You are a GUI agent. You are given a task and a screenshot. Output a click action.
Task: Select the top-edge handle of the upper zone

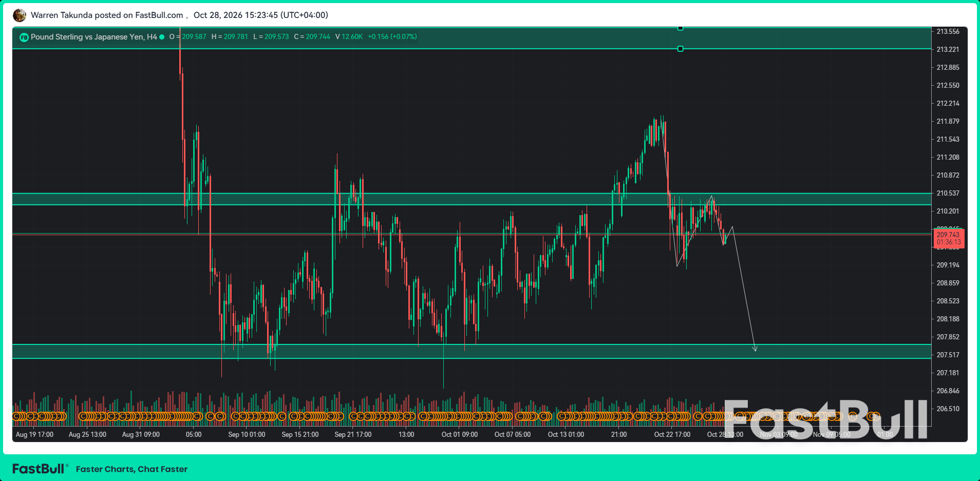tap(681, 28)
